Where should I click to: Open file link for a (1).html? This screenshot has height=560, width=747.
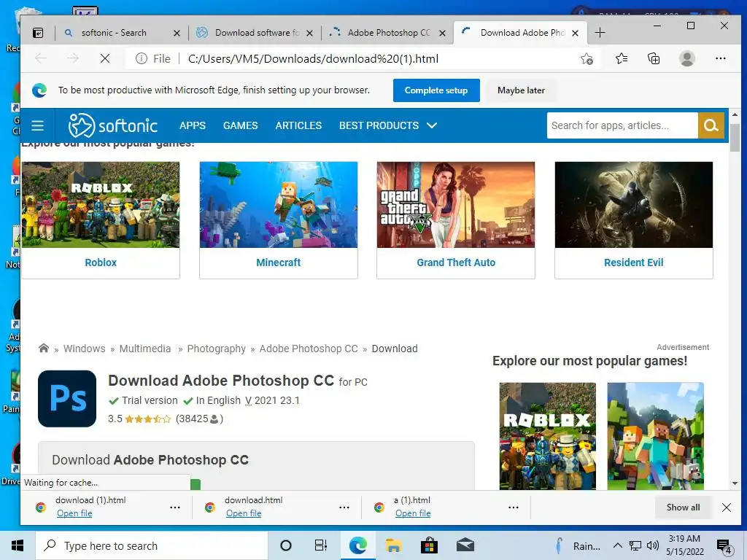(x=413, y=513)
